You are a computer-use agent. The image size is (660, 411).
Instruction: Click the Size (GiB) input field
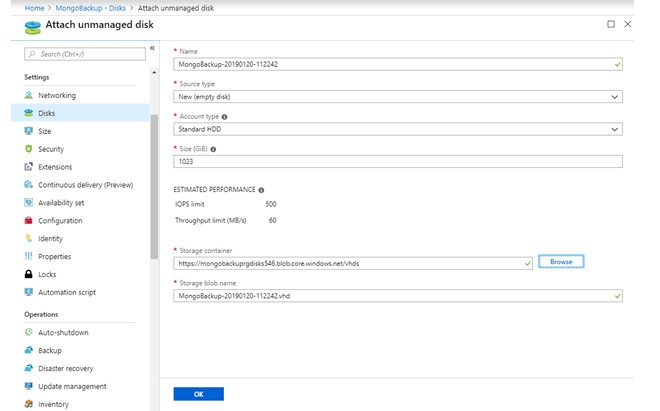tap(398, 162)
